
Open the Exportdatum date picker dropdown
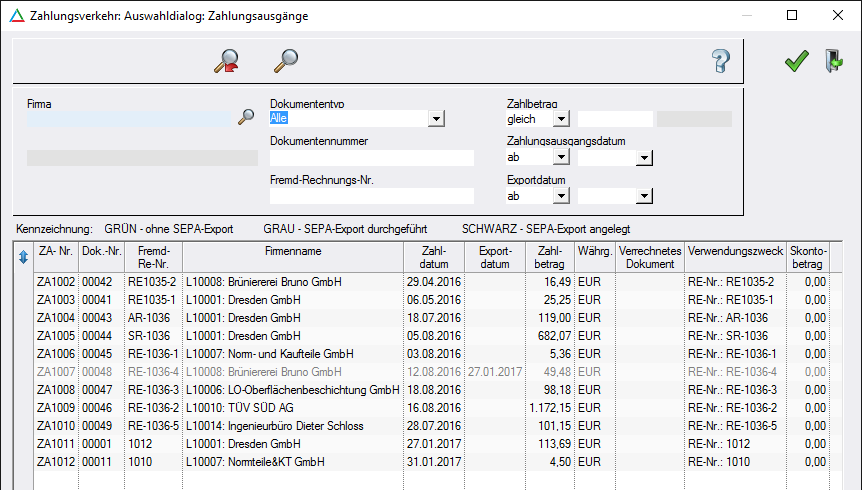click(644, 196)
